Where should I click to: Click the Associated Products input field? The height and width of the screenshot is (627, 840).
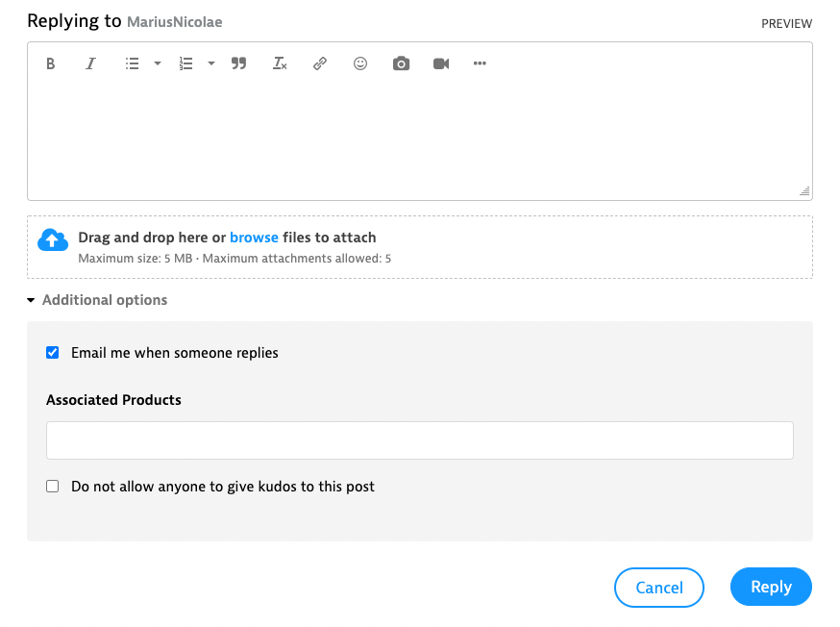pos(420,440)
